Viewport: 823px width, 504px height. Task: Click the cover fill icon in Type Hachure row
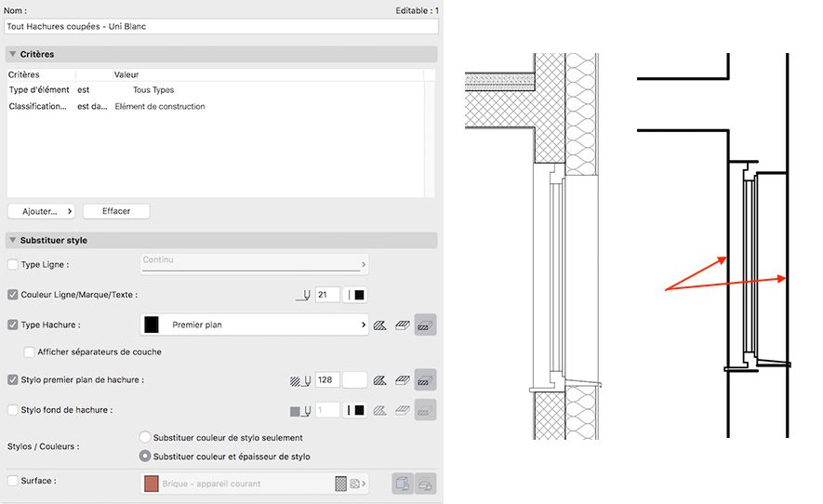click(x=403, y=325)
